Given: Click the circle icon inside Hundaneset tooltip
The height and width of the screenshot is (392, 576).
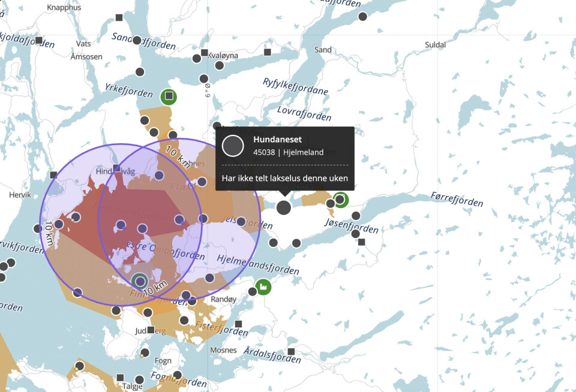Looking at the screenshot, I should point(233,146).
